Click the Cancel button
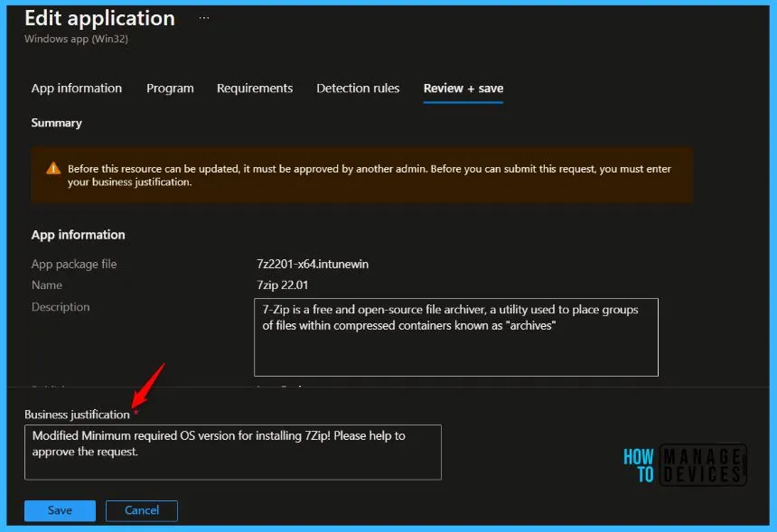Viewport: 777px width, 532px height. point(142,510)
